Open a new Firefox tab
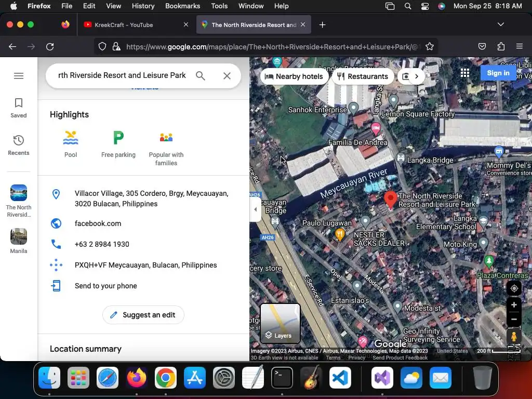The image size is (532, 399). click(x=322, y=25)
